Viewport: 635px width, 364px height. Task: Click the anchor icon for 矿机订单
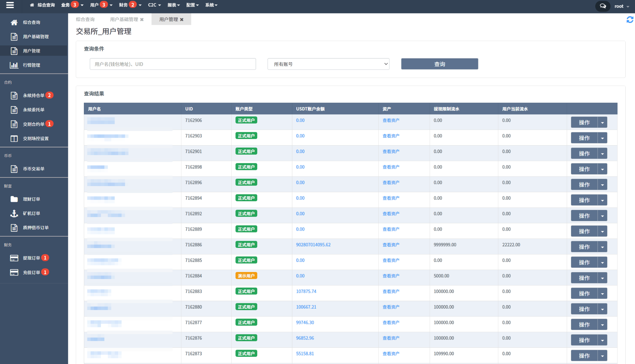coord(14,213)
